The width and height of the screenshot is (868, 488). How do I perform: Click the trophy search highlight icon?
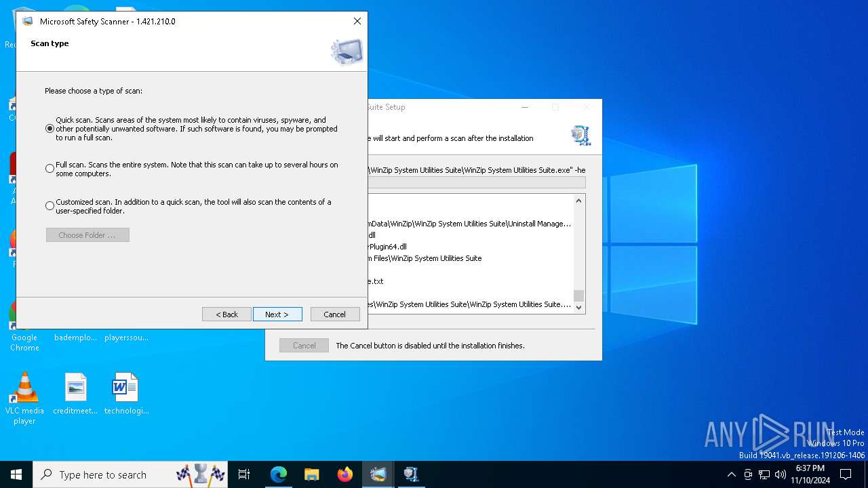coord(201,474)
